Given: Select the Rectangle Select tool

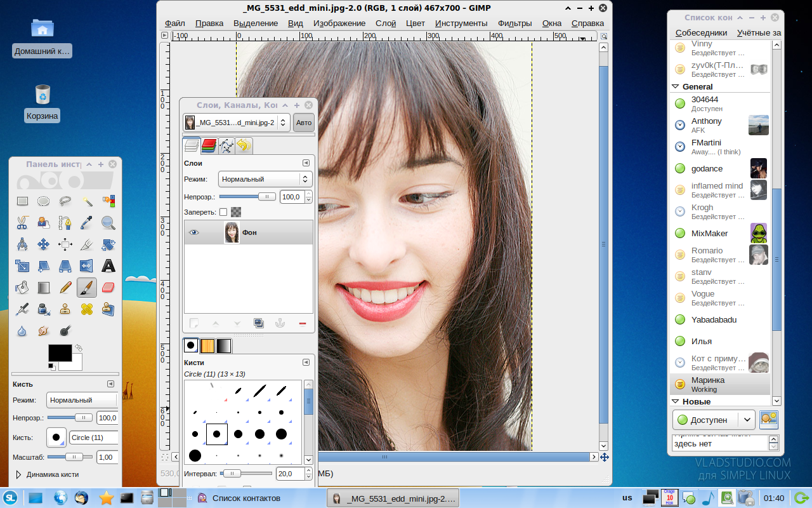Looking at the screenshot, I should [x=22, y=201].
